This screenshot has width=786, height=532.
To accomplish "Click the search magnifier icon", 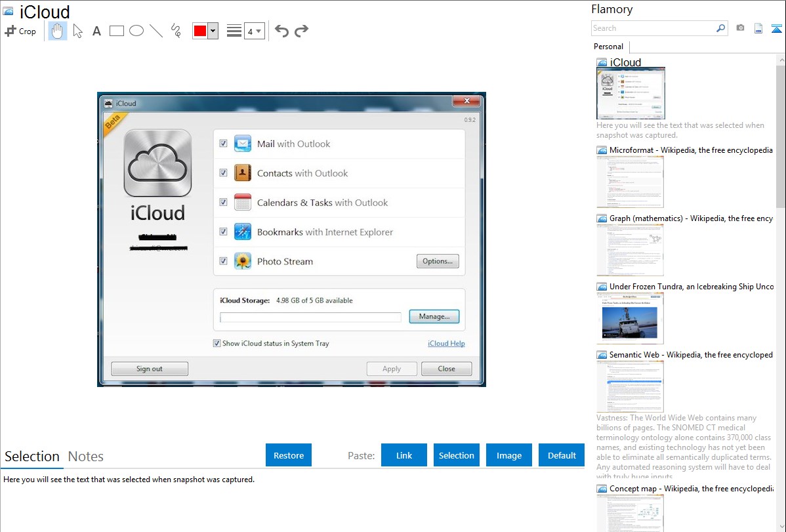I will pos(720,28).
